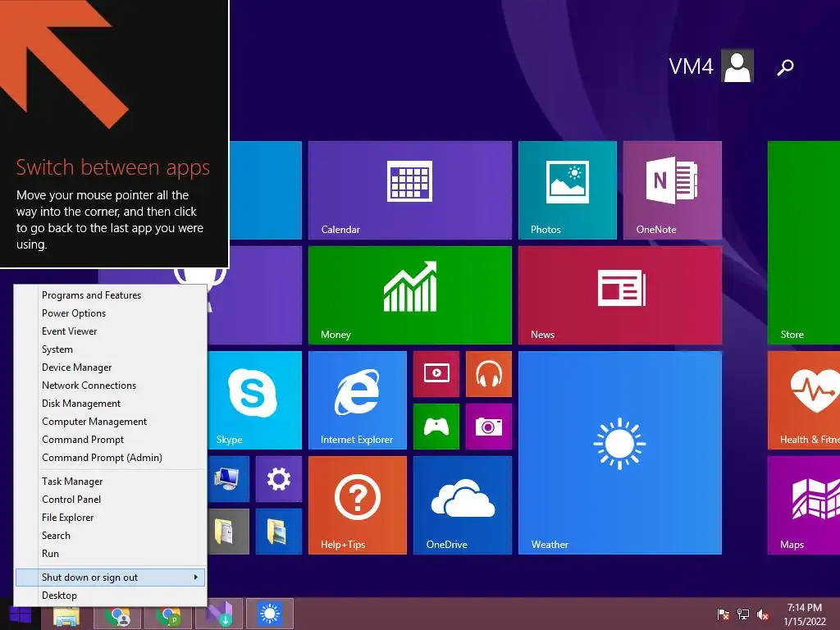Open the Xbox Games controller tile
Viewport: 840px width, 630px height.
pyautogui.click(x=436, y=427)
